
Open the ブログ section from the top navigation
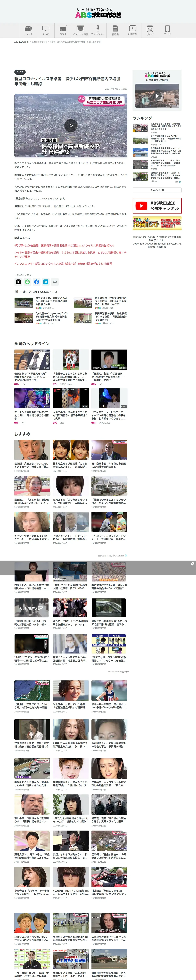coord(150,30)
